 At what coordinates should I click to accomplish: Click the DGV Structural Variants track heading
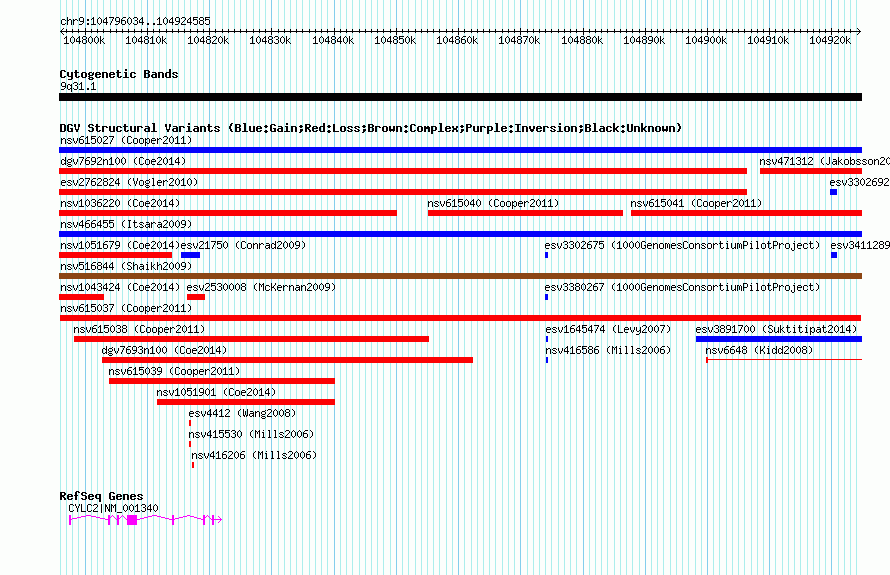click(x=370, y=128)
